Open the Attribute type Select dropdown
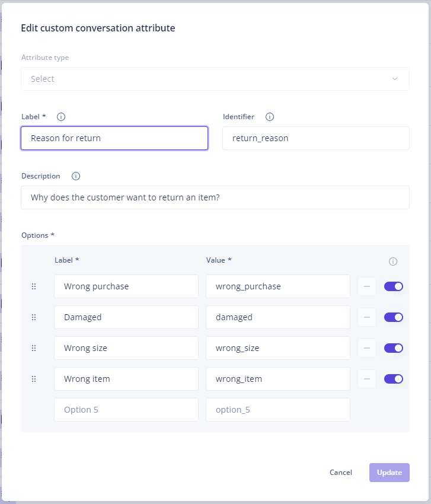The image size is (431, 504). 215,79
